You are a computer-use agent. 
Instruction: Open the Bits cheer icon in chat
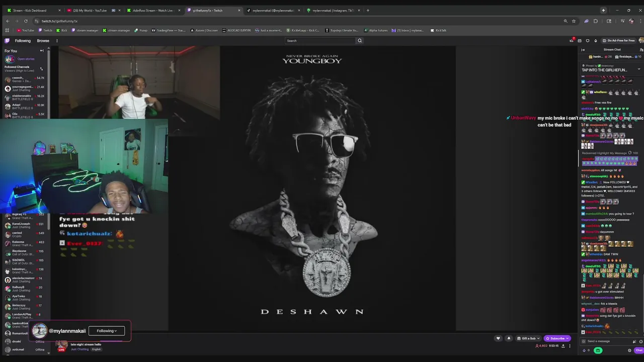[584, 350]
